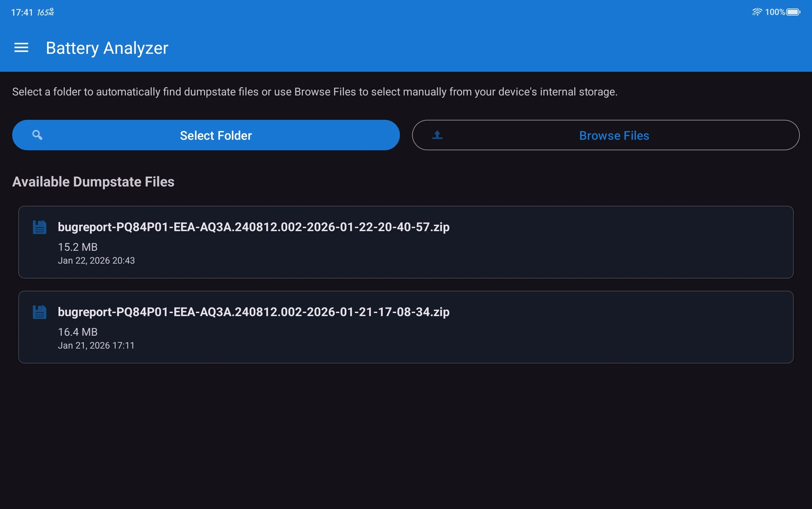The width and height of the screenshot is (812, 509).
Task: Click the 17:41 clock in status bar
Action: (x=22, y=13)
